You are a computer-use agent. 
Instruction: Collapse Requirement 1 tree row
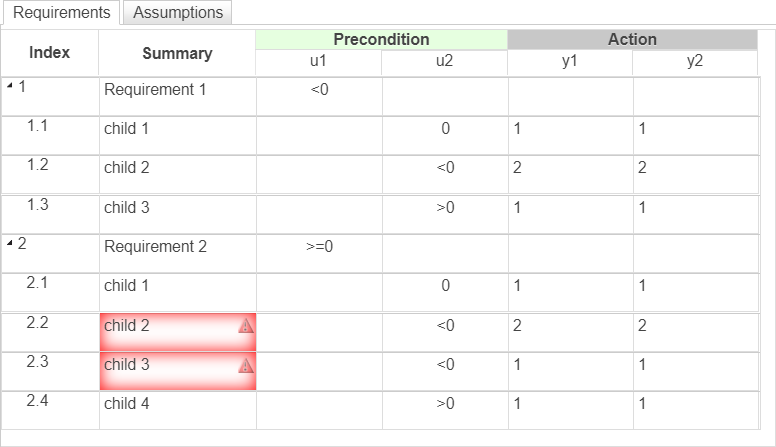(x=9, y=87)
